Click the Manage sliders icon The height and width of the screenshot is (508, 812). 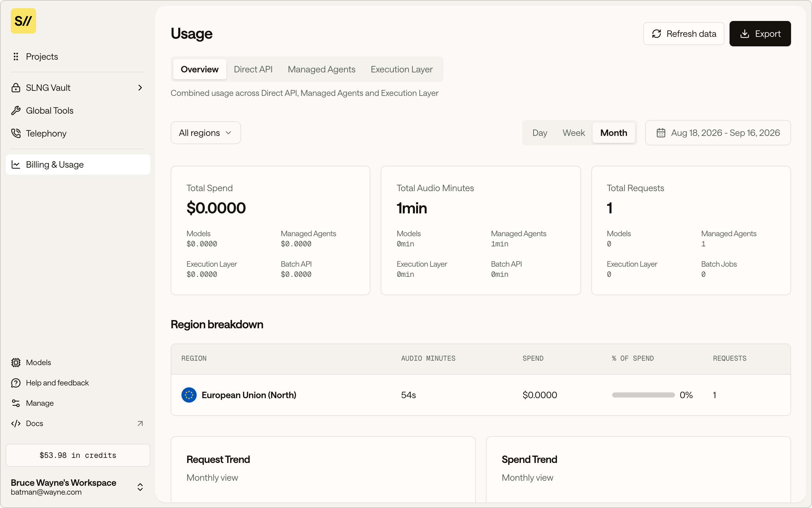16,403
